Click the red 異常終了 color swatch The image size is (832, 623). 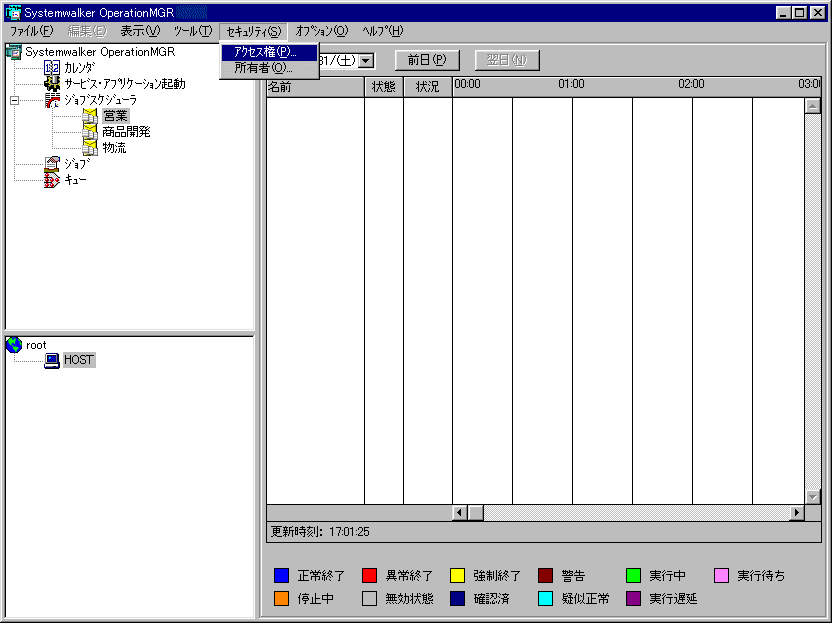[x=369, y=576]
